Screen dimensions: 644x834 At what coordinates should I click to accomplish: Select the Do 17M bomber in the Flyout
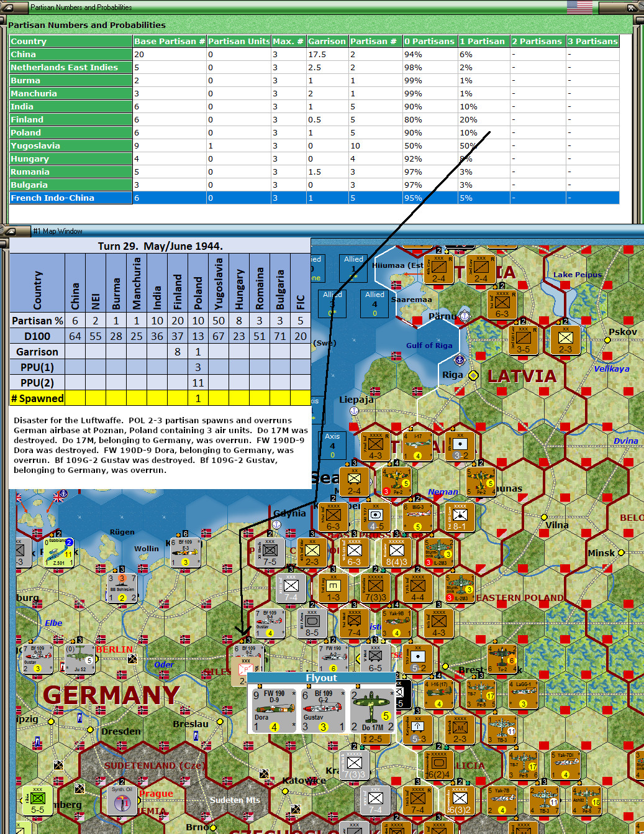pos(371,708)
